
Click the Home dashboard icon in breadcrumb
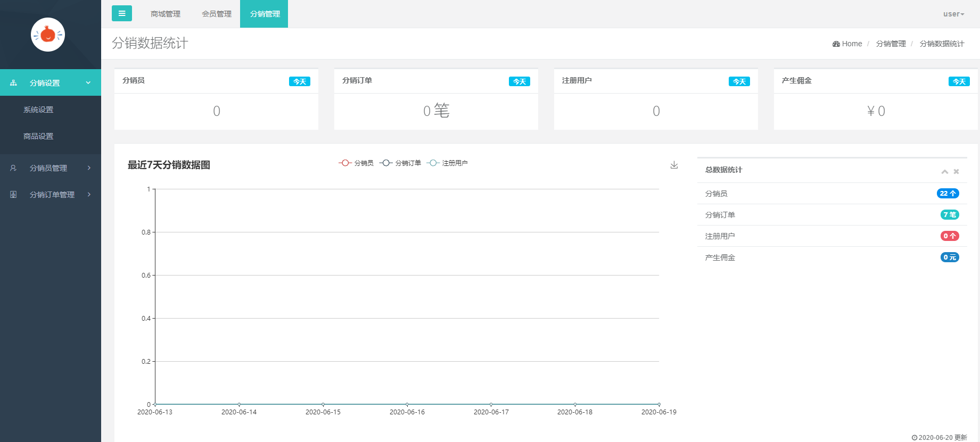pyautogui.click(x=836, y=44)
